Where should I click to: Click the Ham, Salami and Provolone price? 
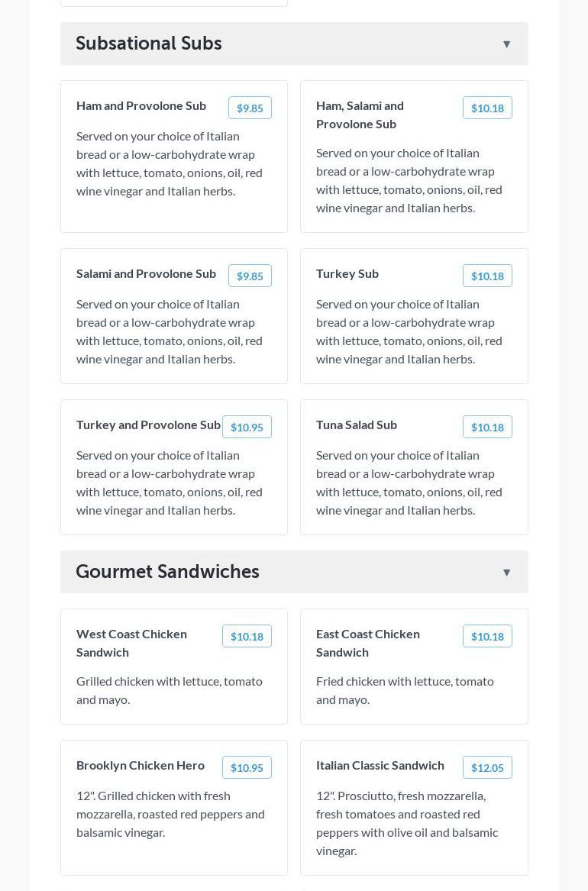pyautogui.click(x=487, y=108)
